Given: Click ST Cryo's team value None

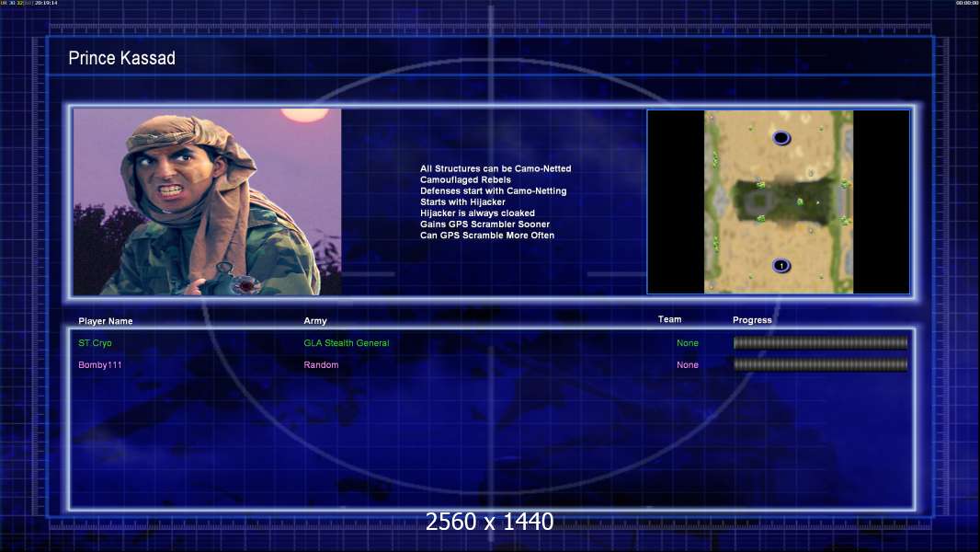Looking at the screenshot, I should pyautogui.click(x=688, y=343).
